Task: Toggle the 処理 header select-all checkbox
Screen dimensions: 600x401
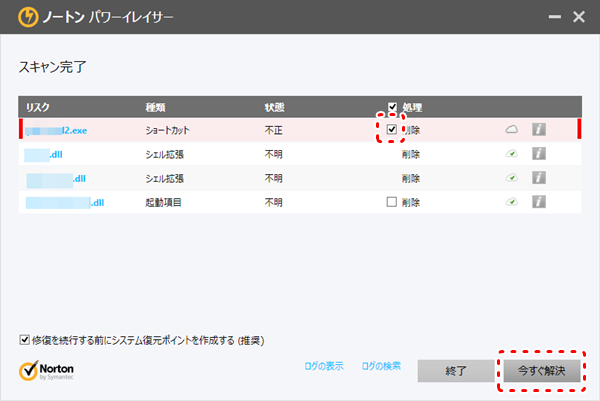Action: click(392, 107)
